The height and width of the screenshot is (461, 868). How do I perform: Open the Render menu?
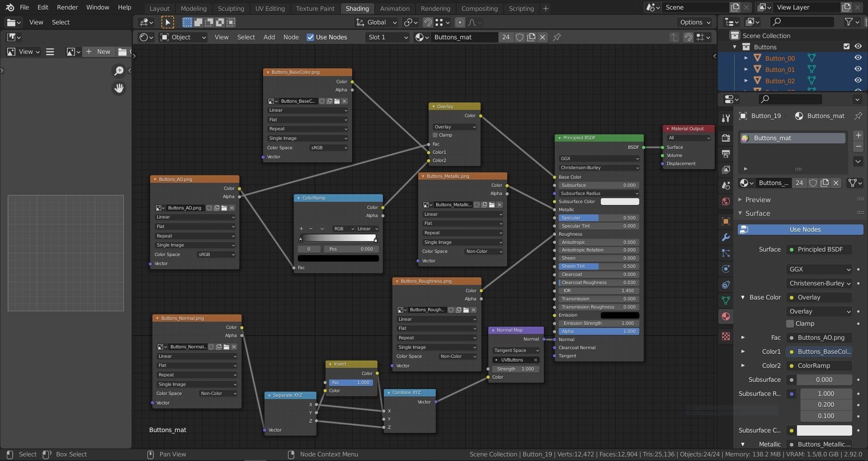tap(67, 7)
